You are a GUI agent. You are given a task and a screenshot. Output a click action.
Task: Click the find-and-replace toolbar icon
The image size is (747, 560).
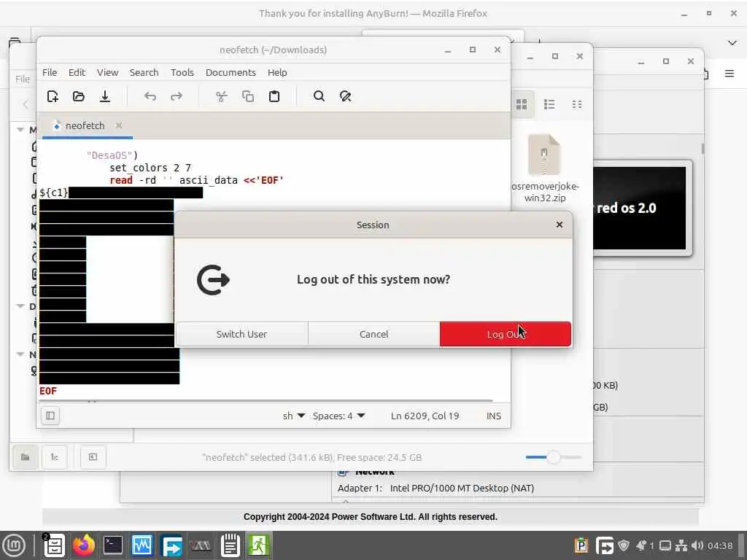point(345,96)
